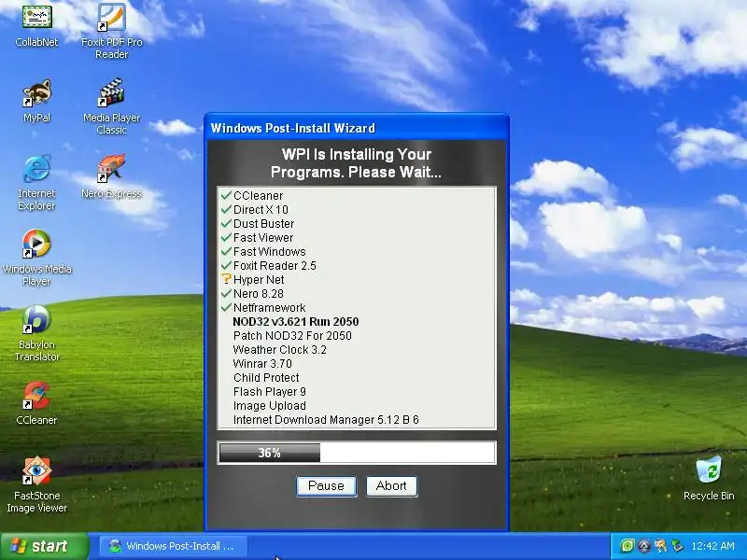Click the Windows Post-Install Wizard title bar
This screenshot has height=560, width=747.
click(x=357, y=128)
